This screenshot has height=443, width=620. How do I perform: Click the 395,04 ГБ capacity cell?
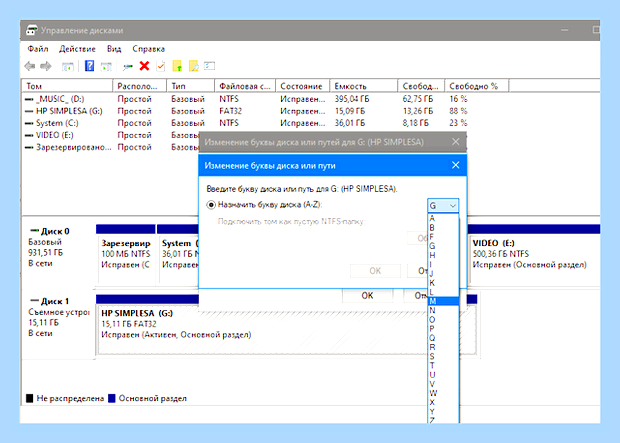pyautogui.click(x=352, y=99)
